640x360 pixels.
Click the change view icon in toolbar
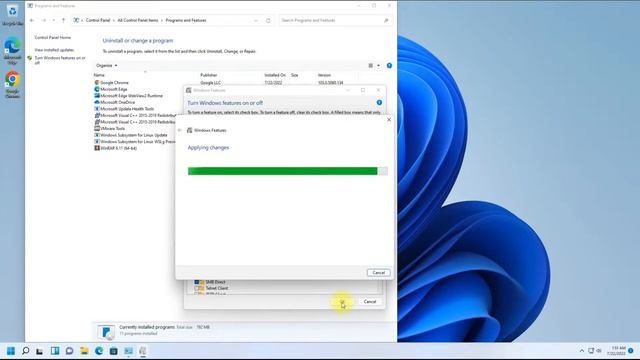pyautogui.click(x=371, y=65)
